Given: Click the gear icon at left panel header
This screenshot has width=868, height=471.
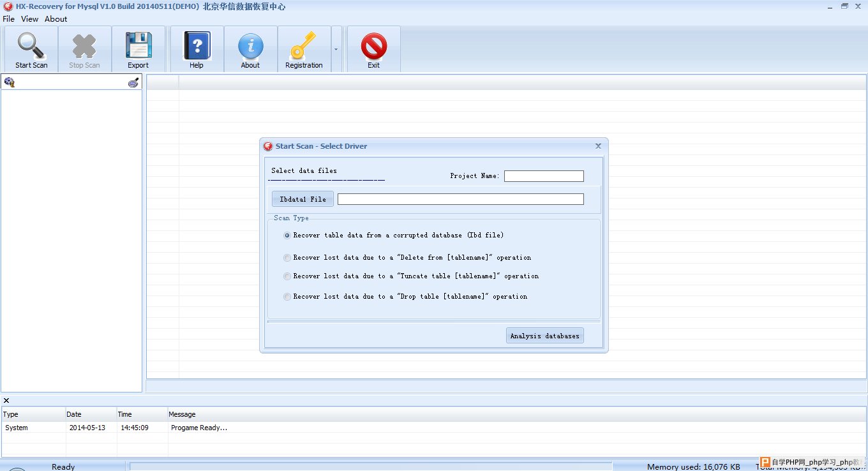Looking at the screenshot, I should 9,82.
